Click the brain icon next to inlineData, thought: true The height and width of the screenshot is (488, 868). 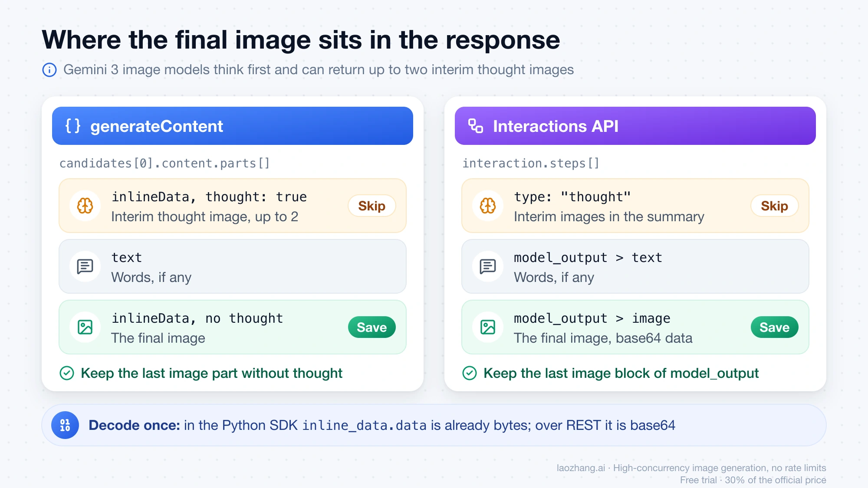tap(85, 206)
